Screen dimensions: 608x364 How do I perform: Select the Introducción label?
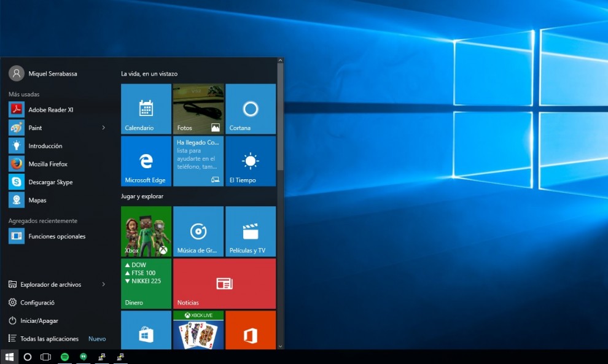point(45,145)
